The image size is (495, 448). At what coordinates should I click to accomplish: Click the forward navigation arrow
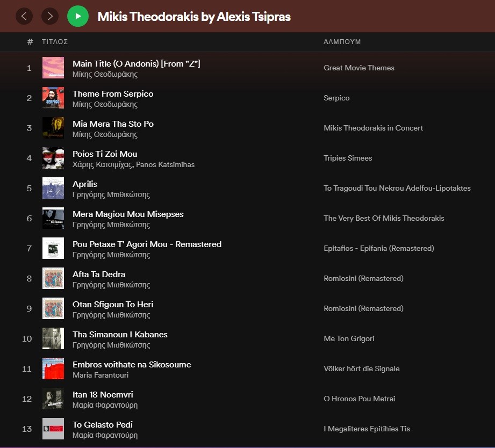[x=50, y=16]
